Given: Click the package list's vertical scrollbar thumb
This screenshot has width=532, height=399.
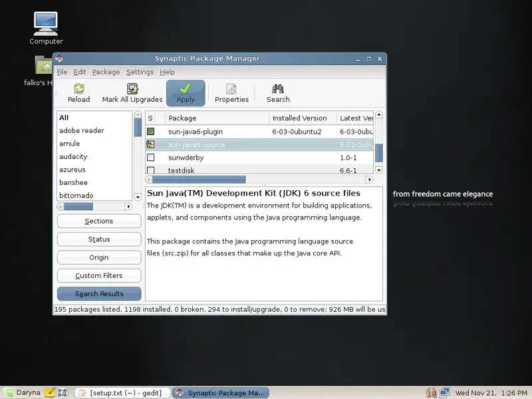Looking at the screenshot, I should point(379,153).
